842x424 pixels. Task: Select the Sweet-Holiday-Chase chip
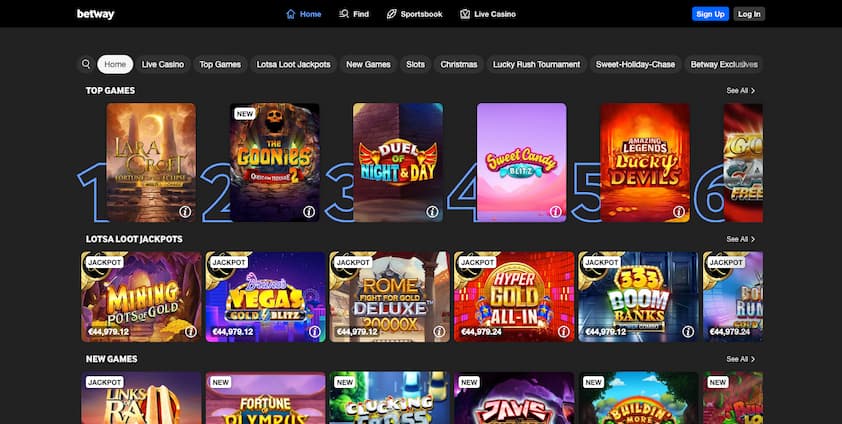tap(635, 64)
